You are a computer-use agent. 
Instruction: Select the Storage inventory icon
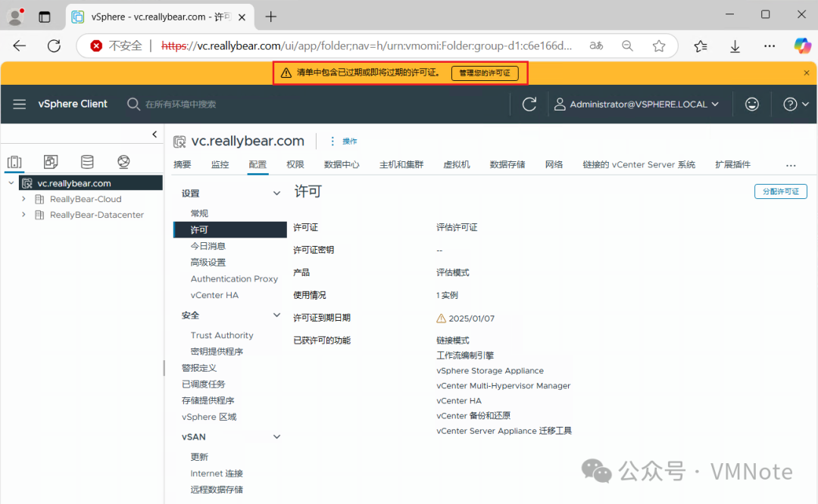[87, 162]
